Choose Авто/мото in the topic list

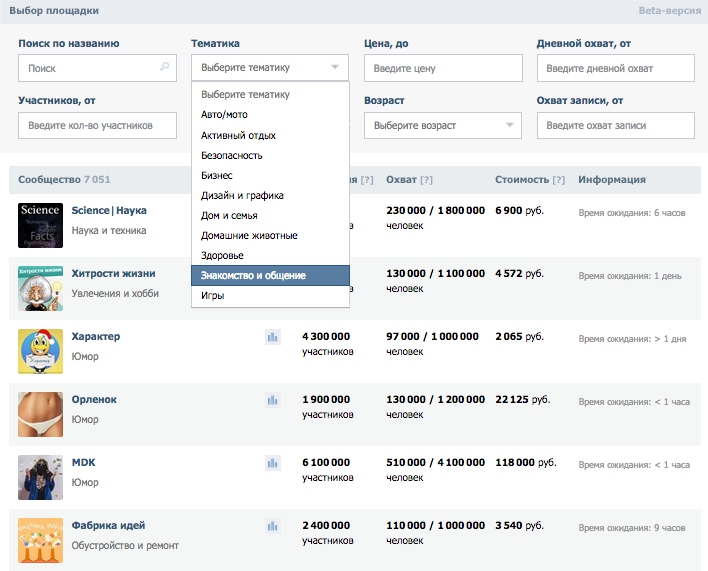[270, 115]
